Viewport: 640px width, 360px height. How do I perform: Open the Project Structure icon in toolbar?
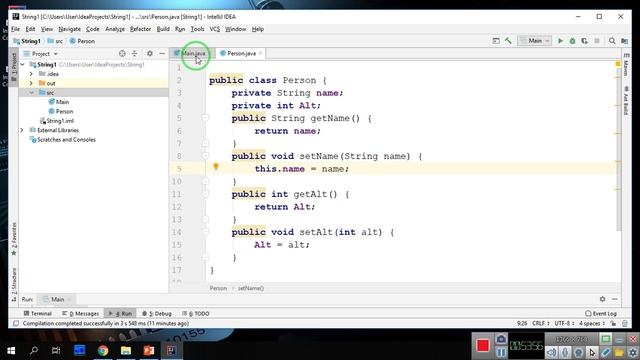[624, 41]
